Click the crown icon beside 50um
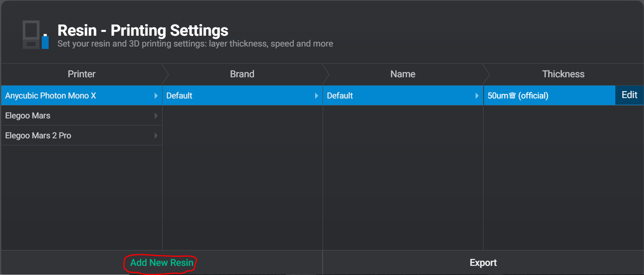Screen dimensions: 644x275 click(x=512, y=96)
